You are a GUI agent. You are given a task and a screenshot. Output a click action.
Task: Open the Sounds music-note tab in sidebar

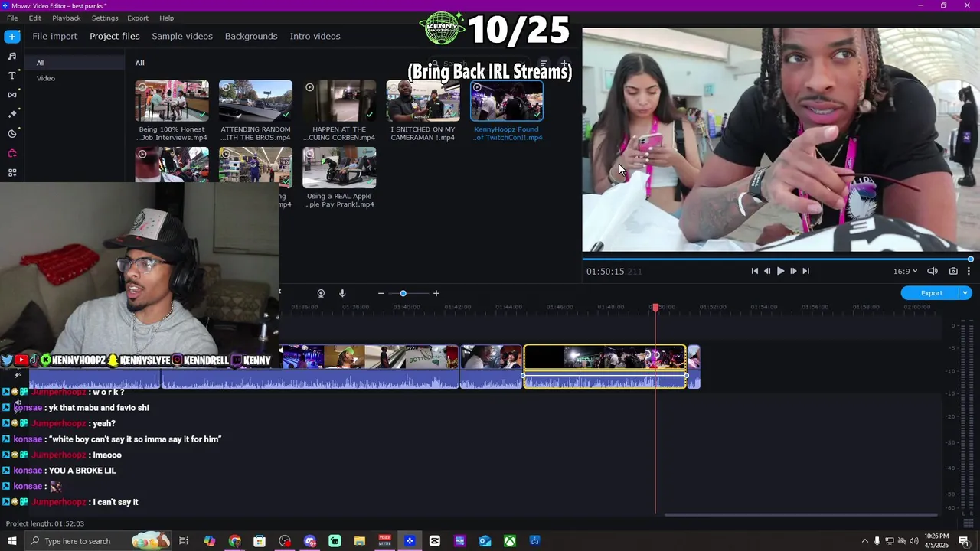(12, 56)
